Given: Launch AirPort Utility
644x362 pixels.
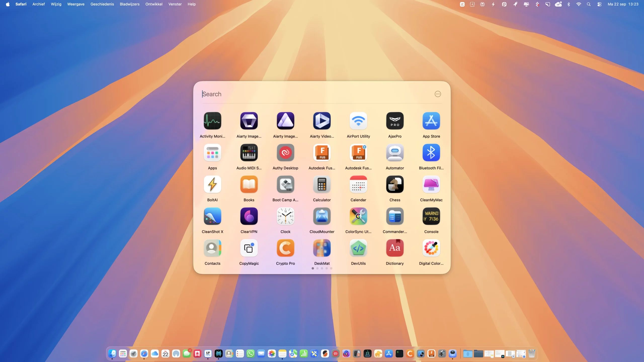Looking at the screenshot, I should click(358, 121).
